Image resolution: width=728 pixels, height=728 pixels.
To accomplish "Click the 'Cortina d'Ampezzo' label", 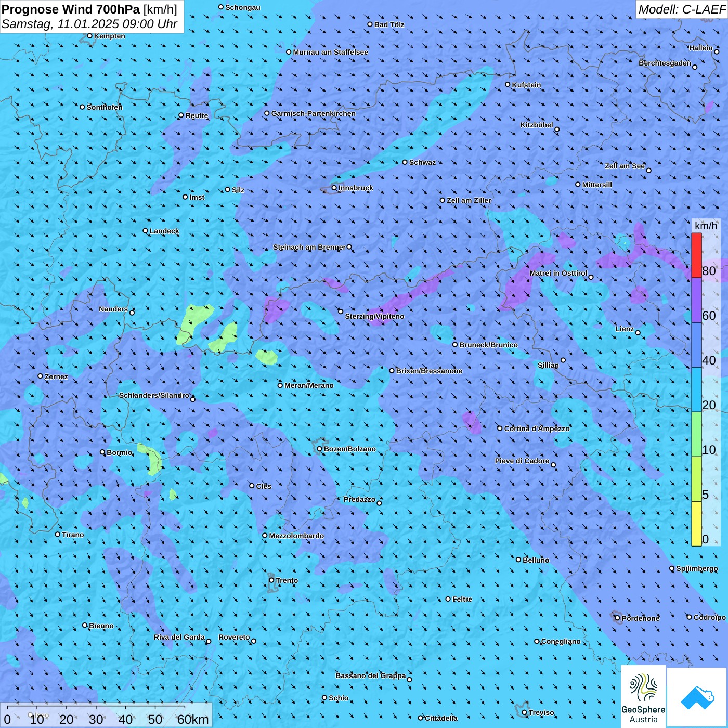I will (537, 428).
